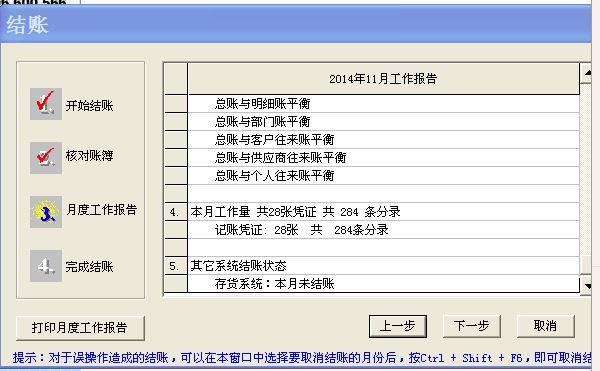Proceed with the 下一步 button
The image size is (600, 371).
click(x=471, y=326)
